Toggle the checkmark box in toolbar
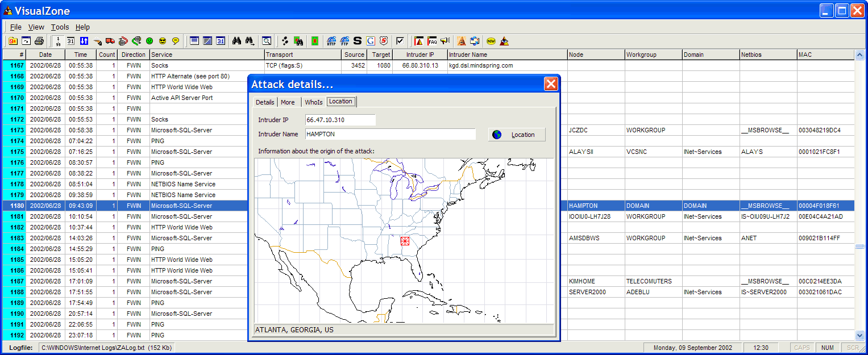The height and width of the screenshot is (355, 868). [x=400, y=41]
